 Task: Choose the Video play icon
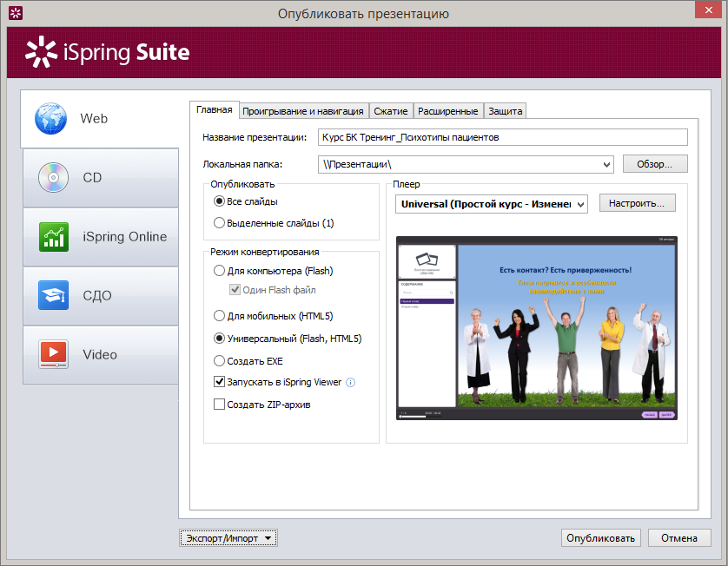click(53, 354)
